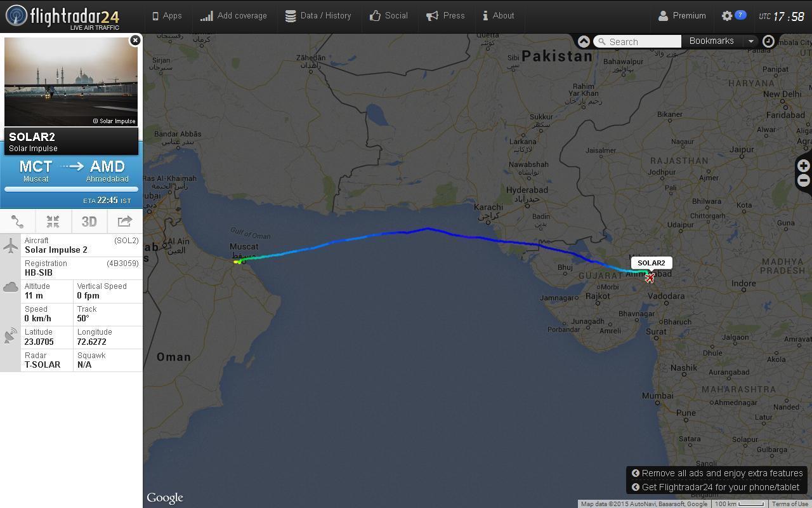Zoom out the map with minus
Viewport: 812px width, 508px height.
pos(804,181)
